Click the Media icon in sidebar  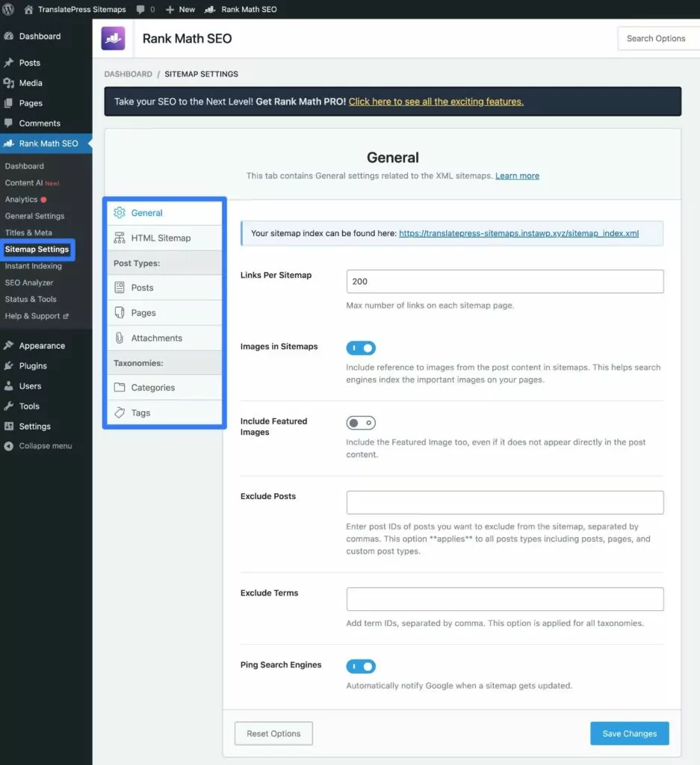coord(9,83)
